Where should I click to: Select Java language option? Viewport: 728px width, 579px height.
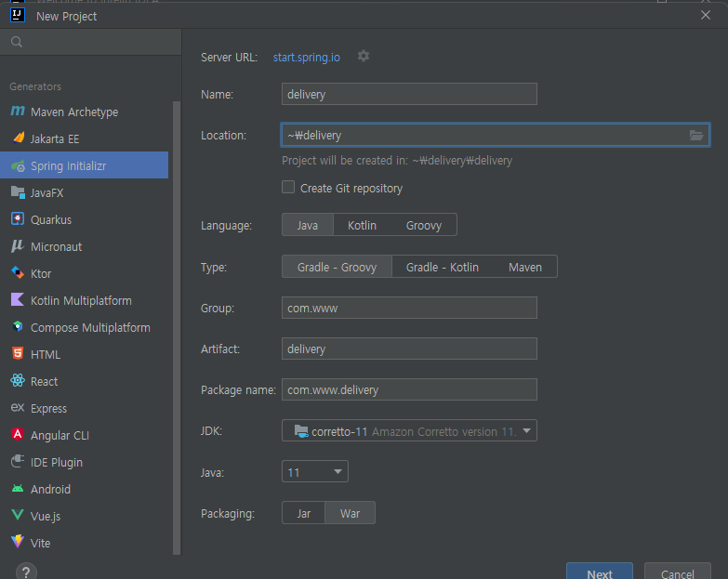coord(308,225)
